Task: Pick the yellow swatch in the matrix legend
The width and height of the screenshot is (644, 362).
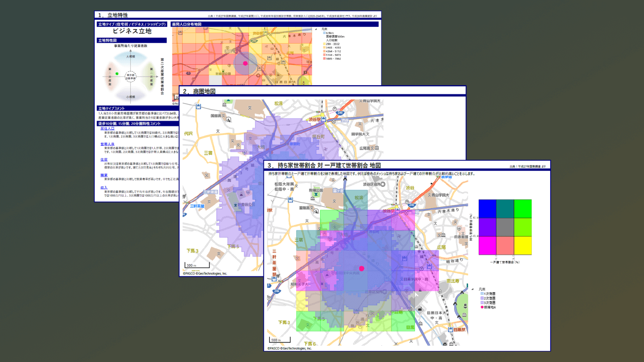Action: [x=523, y=245]
